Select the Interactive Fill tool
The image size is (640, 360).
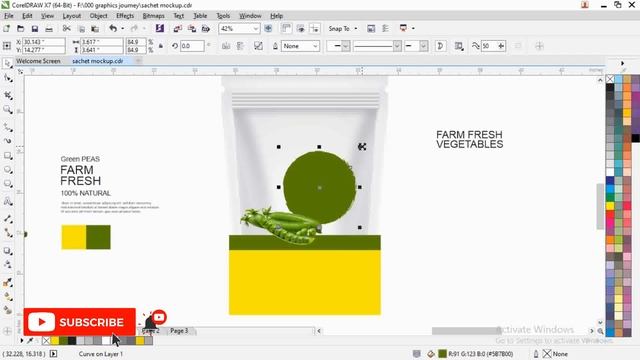click(x=7, y=296)
